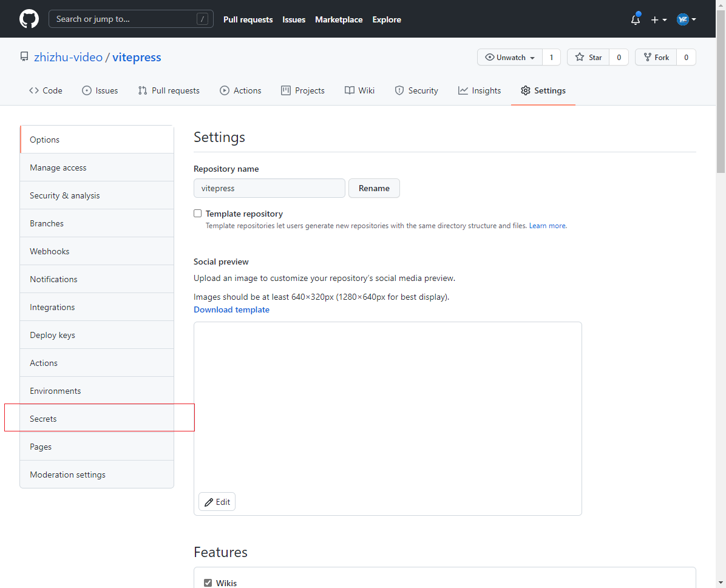Image resolution: width=726 pixels, height=588 pixels.
Task: Open Explore in top navigation
Action: (387, 19)
